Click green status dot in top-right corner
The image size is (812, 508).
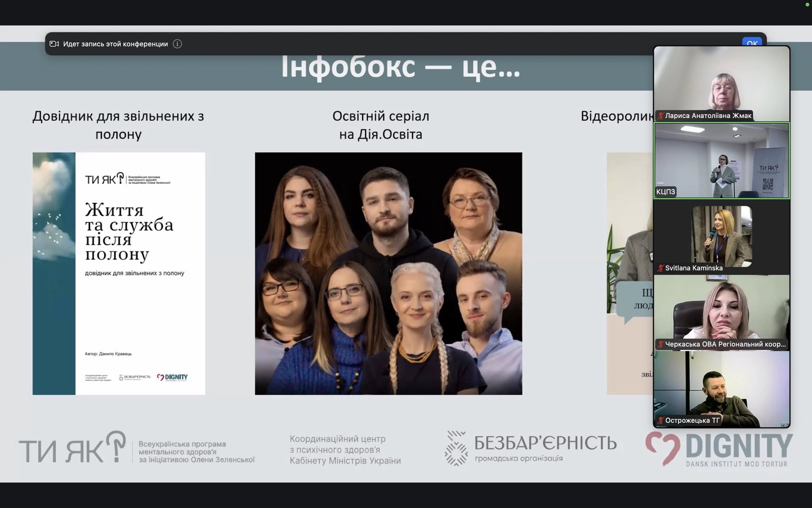[x=807, y=5]
